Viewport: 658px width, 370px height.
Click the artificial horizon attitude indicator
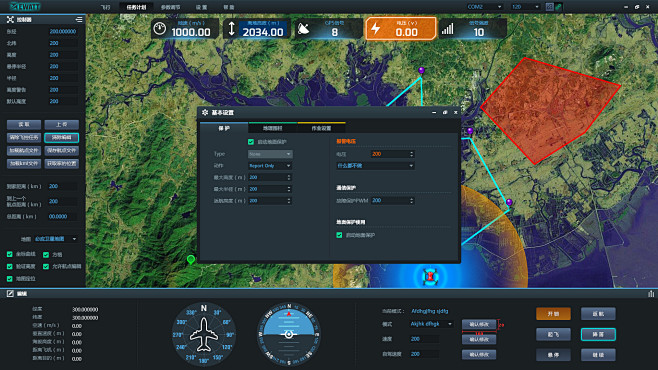tap(289, 334)
